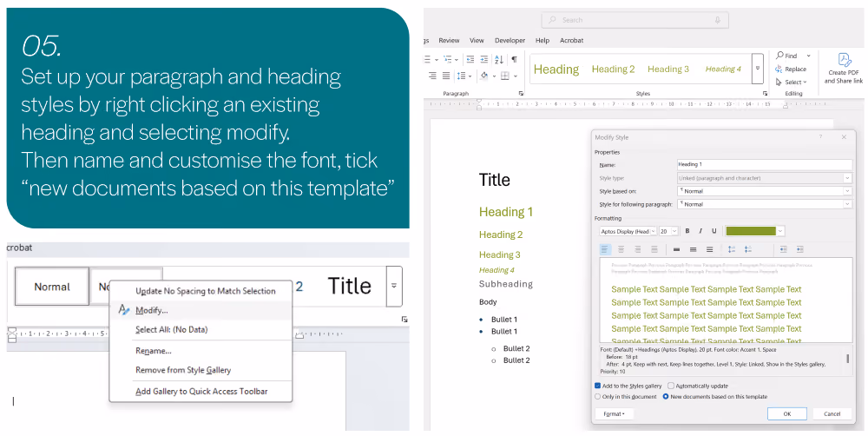
Task: Select single line spacing icon in Modify Style
Action: point(676,250)
